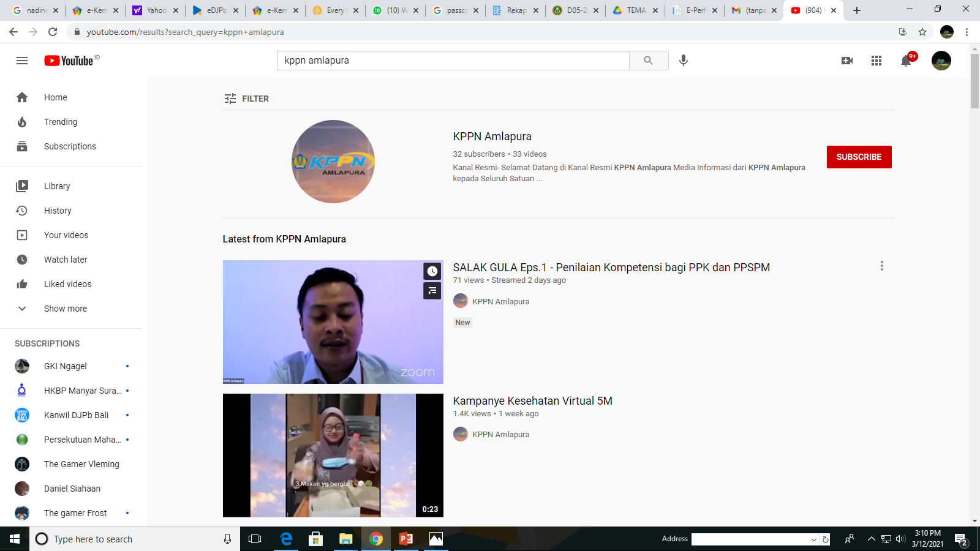Click the Your videos icon
Viewport: 980px width, 551px height.
pos(22,235)
